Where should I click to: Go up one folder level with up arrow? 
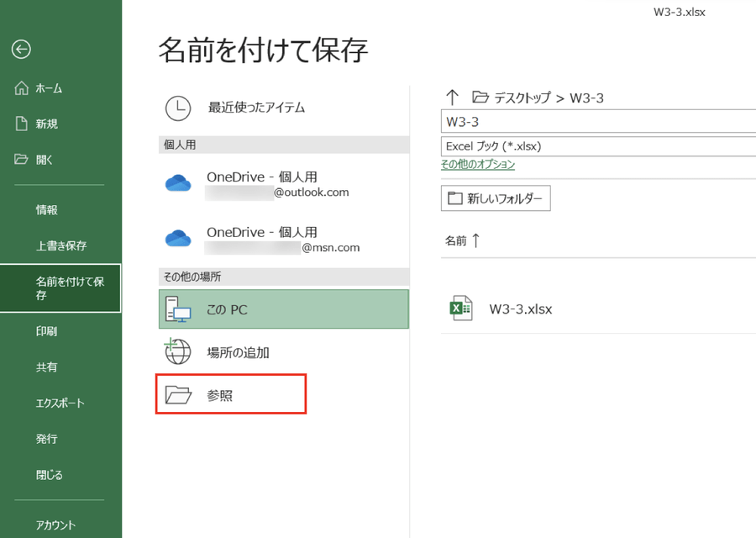tap(452, 98)
